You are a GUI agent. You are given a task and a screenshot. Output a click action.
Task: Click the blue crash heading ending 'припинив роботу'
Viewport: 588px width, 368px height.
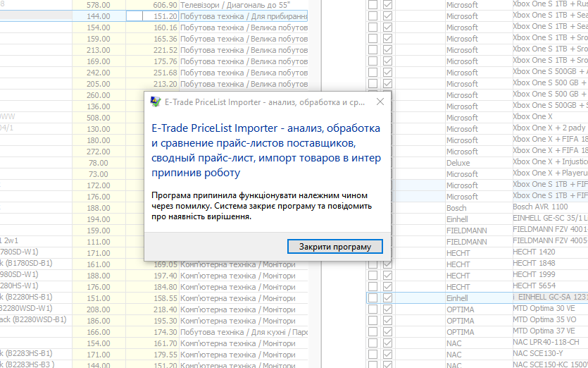[x=266, y=150]
